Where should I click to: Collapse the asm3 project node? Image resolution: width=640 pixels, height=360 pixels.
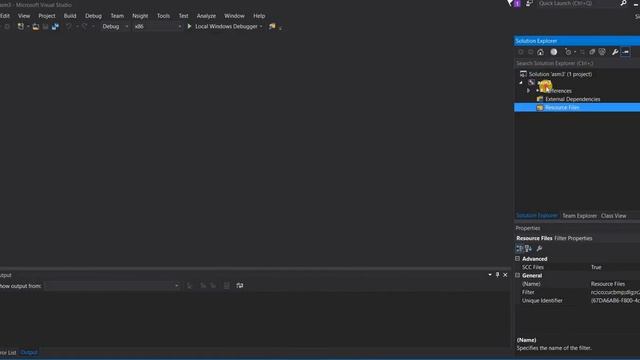coord(521,82)
